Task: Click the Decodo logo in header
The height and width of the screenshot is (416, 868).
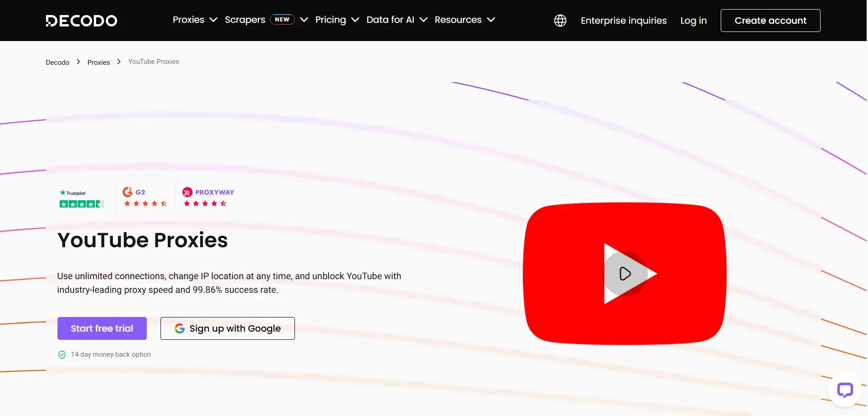Action: click(82, 21)
